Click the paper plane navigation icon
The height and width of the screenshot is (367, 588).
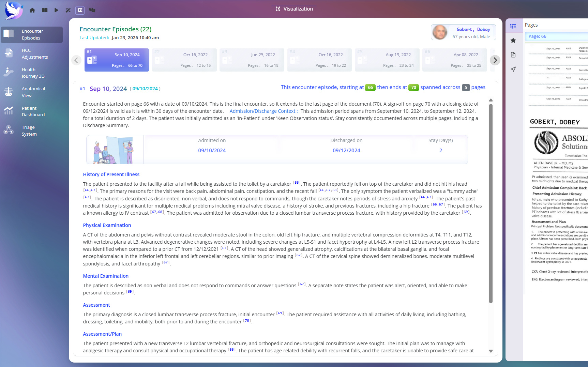click(x=513, y=69)
